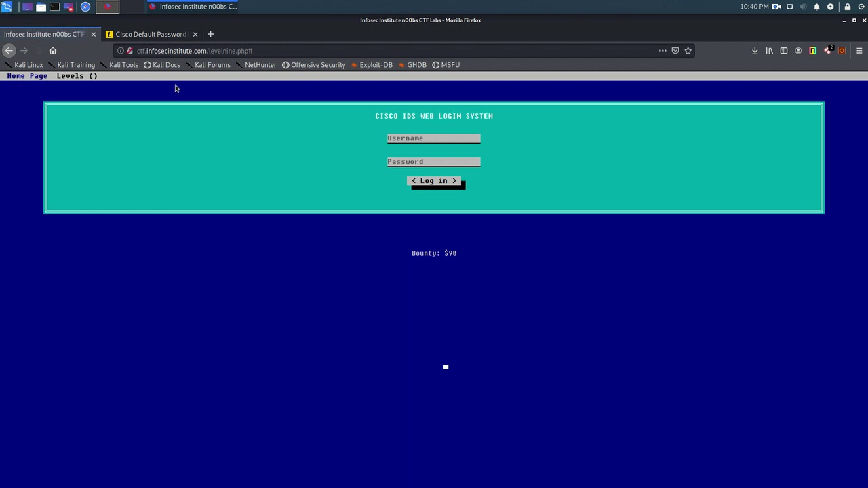Select the Firefox window in the taskbar
Image resolution: width=868 pixels, height=488 pixels.
(193, 7)
